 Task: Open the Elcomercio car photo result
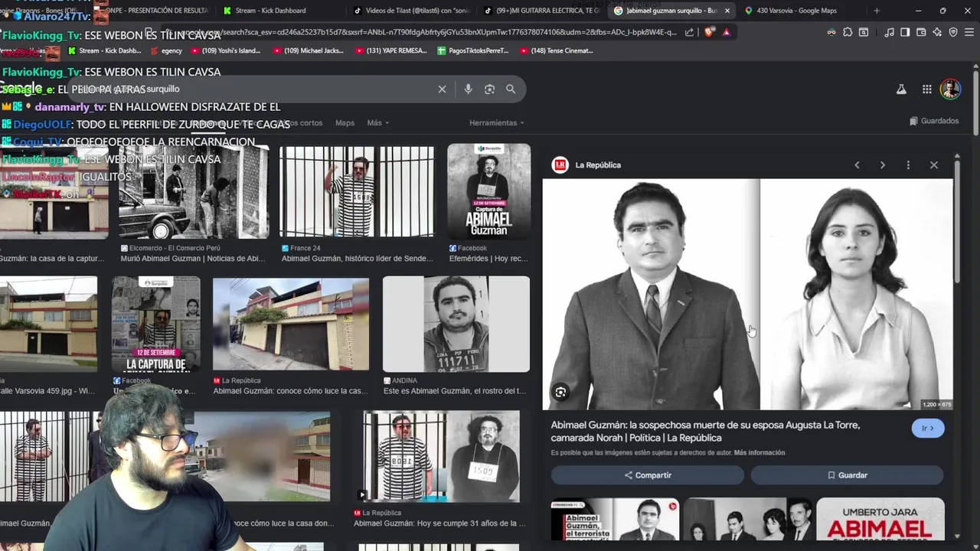pos(194,191)
